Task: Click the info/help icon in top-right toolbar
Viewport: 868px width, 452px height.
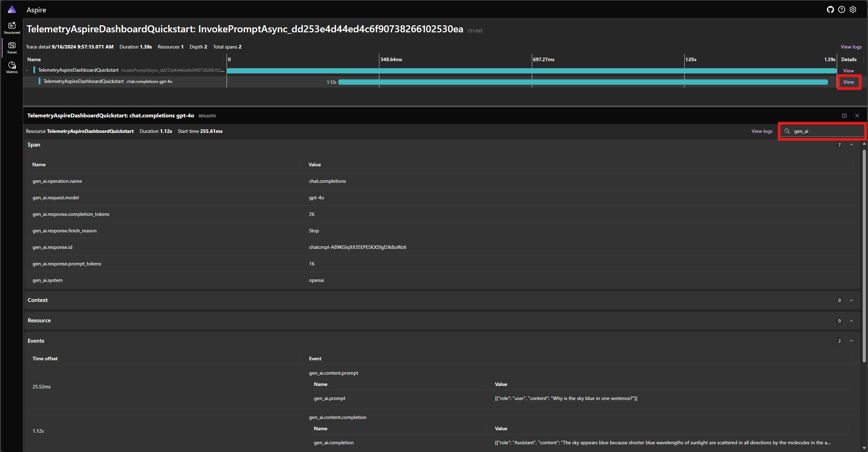Action: point(842,9)
